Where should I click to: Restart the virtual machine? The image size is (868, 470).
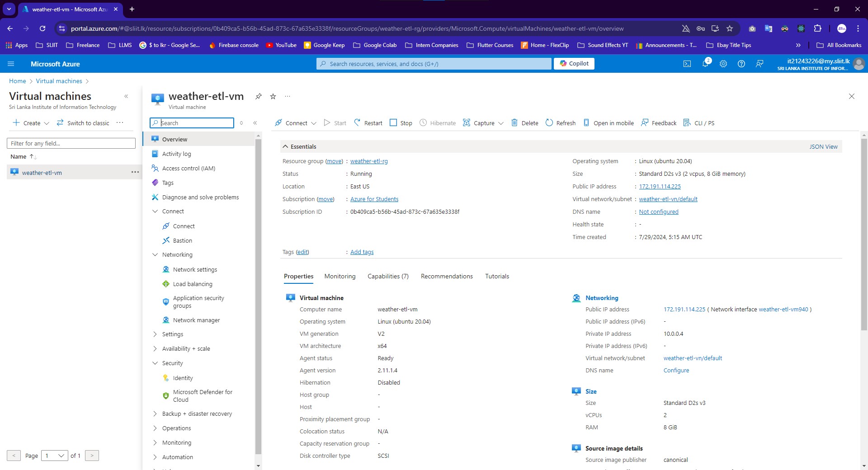(x=368, y=123)
